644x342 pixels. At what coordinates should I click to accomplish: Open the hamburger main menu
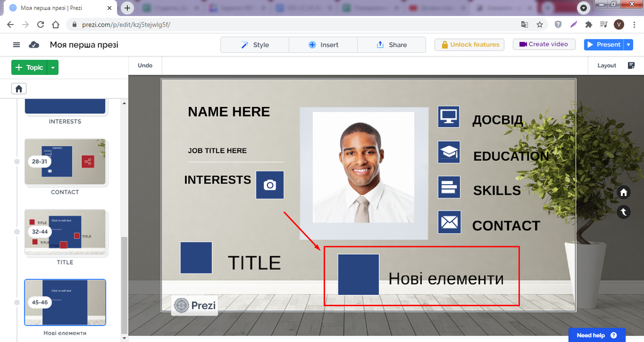[x=17, y=45]
